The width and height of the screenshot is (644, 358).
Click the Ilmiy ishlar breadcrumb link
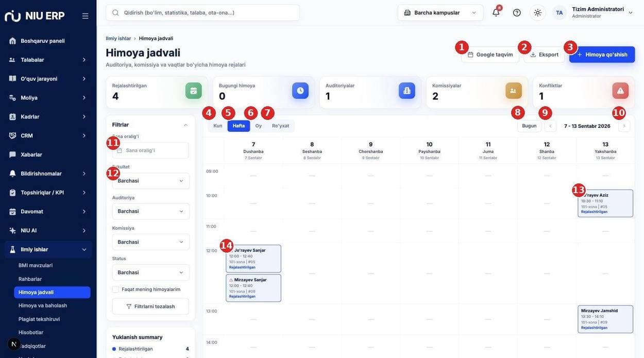click(x=118, y=39)
